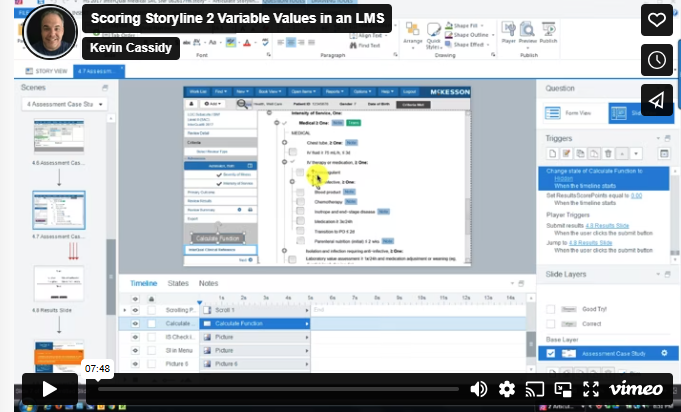681x412 pixels.
Task: Play the Vimeo video
Action: pyautogui.click(x=45, y=389)
